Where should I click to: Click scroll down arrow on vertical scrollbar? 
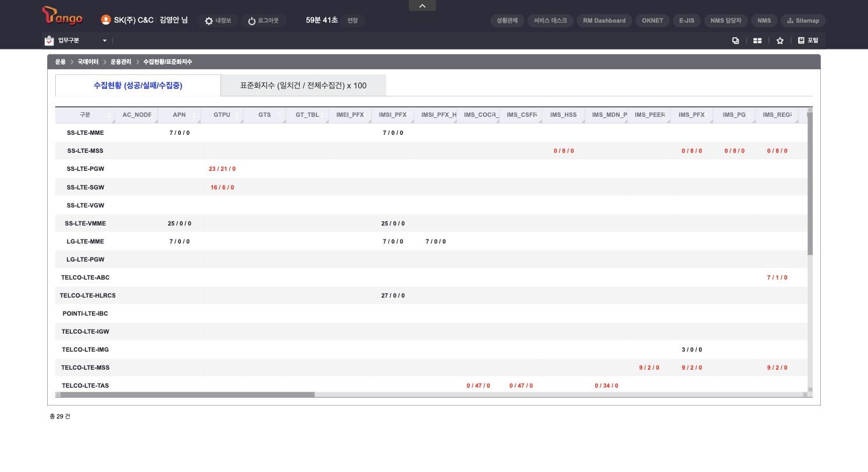pyautogui.click(x=810, y=389)
